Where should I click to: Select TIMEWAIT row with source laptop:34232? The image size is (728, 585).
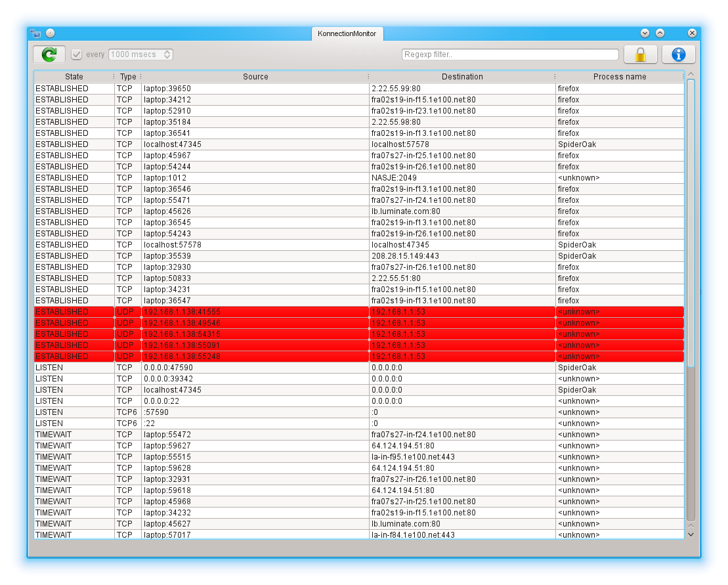(359, 513)
